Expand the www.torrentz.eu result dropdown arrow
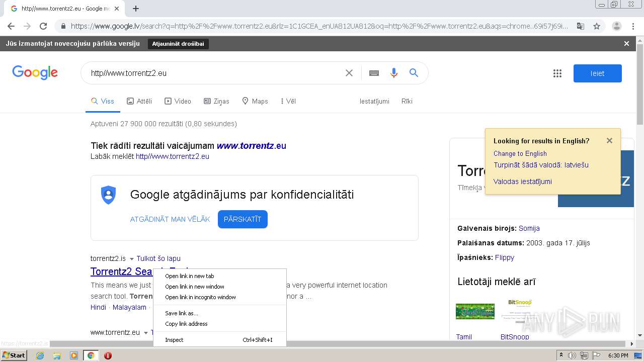 tap(145, 333)
